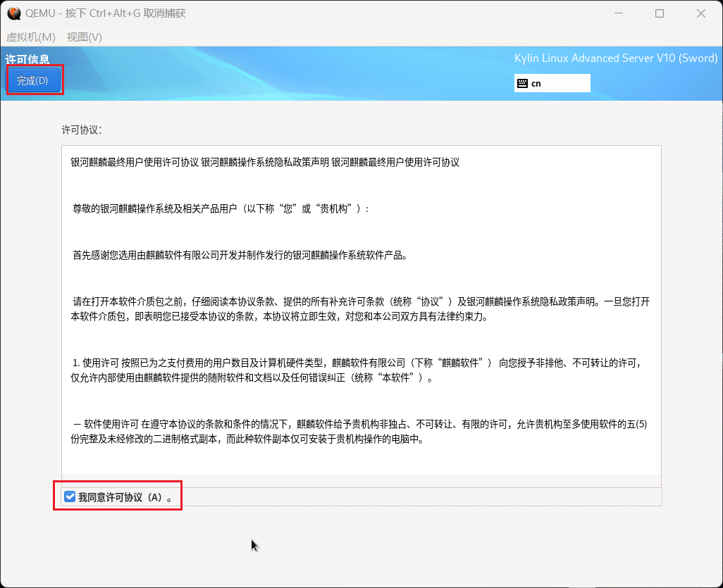Click the paragraph starting 一 软件使用许可

(359, 432)
